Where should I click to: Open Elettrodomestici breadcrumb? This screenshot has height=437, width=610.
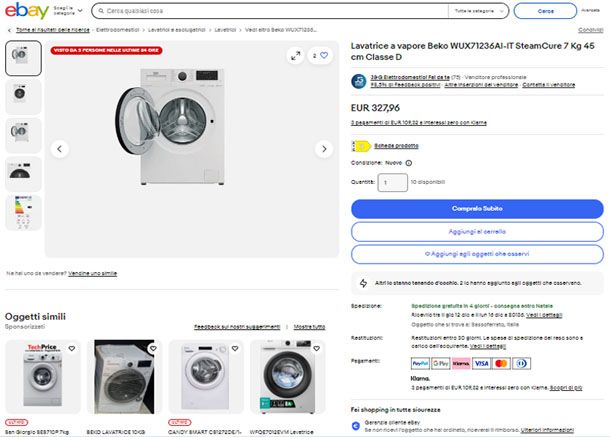point(117,30)
